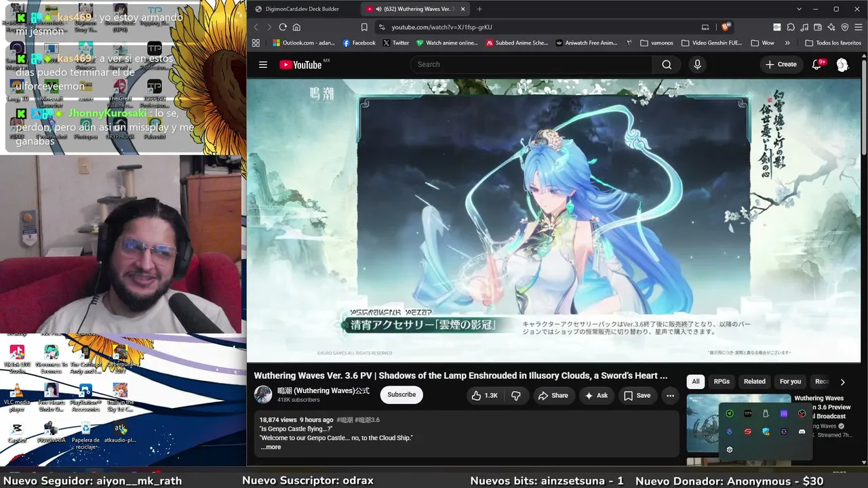Viewport: 868px width, 488px height.
Task: Open more actions for the video
Action: pos(670,395)
